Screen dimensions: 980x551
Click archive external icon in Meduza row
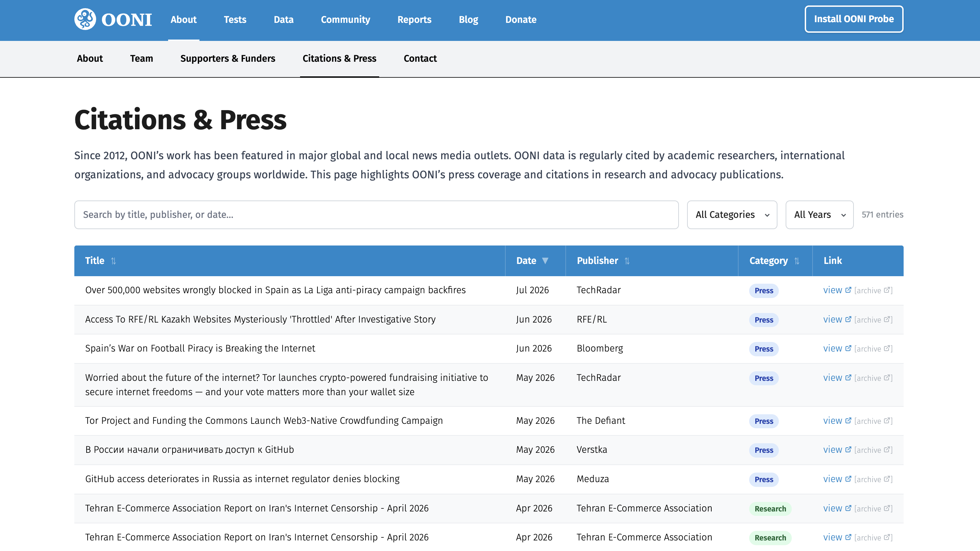[887, 479]
